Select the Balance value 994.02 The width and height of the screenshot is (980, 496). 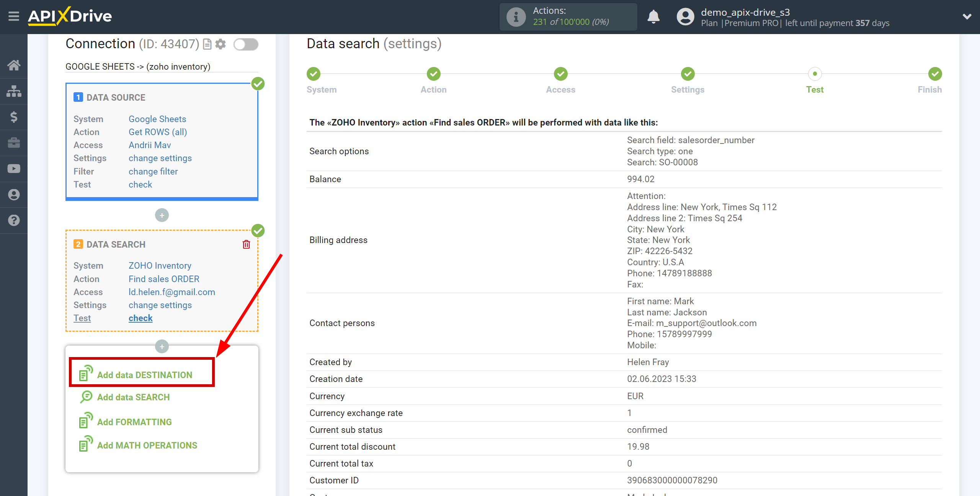(640, 179)
